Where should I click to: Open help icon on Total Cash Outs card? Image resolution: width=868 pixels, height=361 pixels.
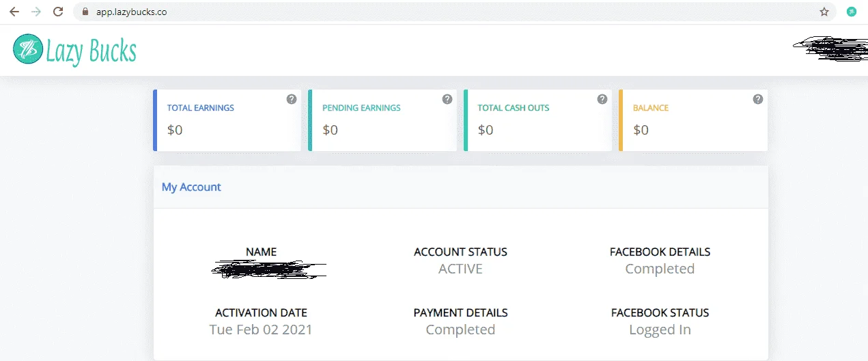(602, 99)
